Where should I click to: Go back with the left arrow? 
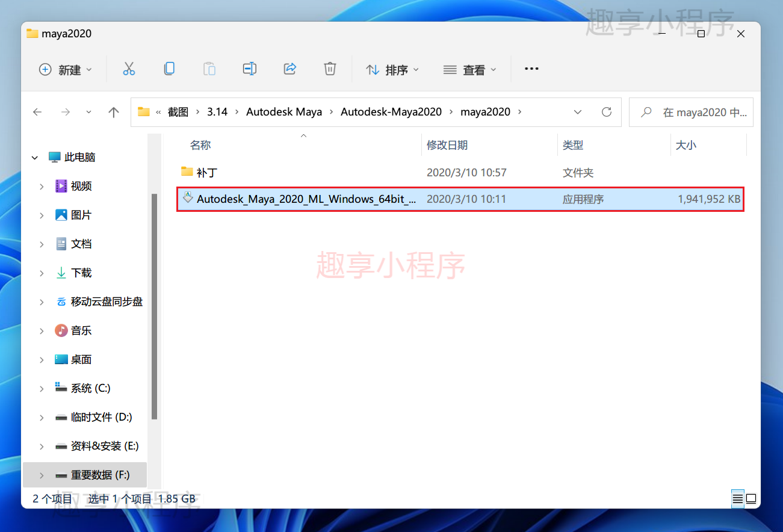click(37, 112)
